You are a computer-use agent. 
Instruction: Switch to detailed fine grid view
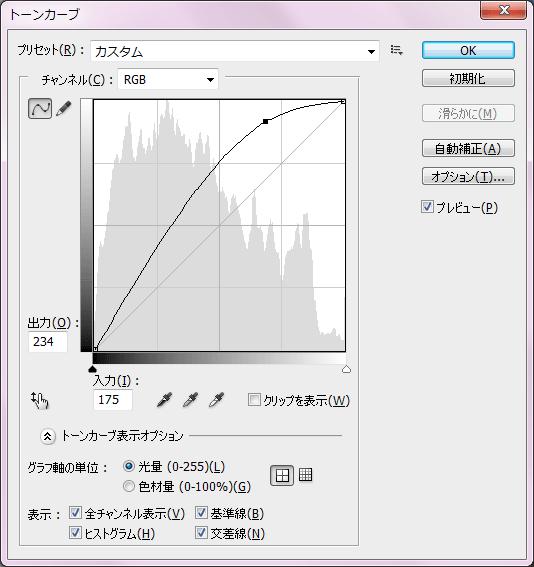pyautogui.click(x=306, y=475)
